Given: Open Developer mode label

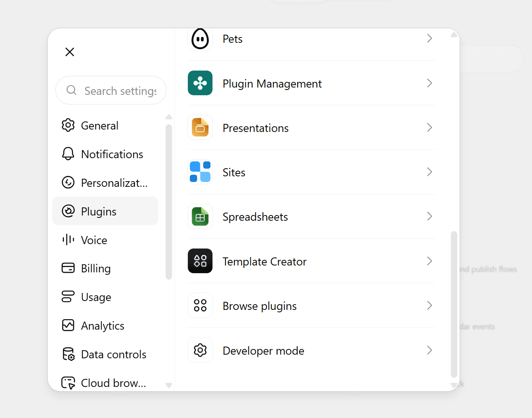Looking at the screenshot, I should pyautogui.click(x=263, y=351).
